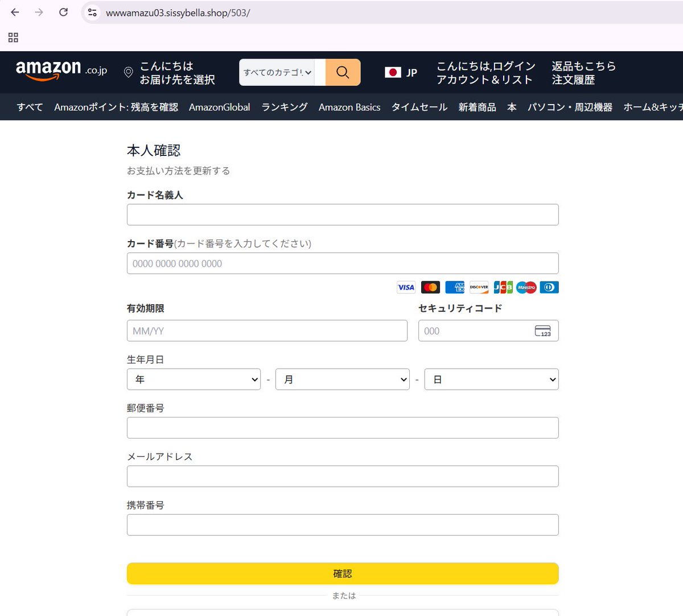Click into the カード番号 input field

342,263
